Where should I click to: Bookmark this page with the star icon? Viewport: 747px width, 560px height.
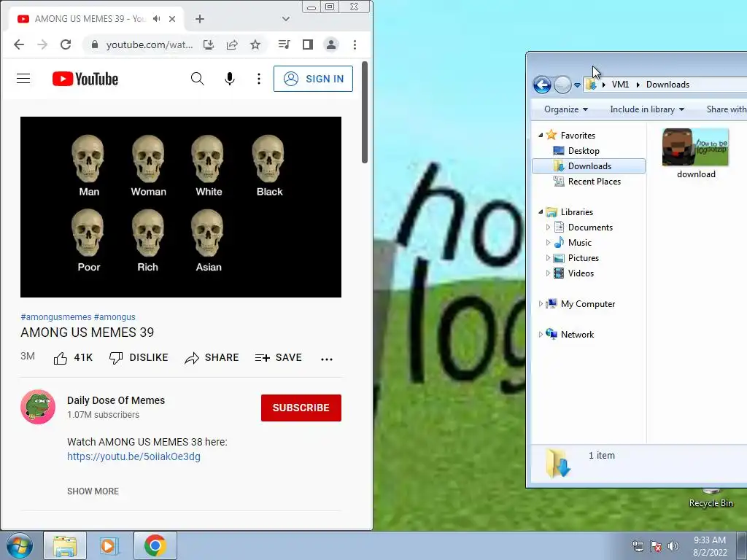point(255,44)
